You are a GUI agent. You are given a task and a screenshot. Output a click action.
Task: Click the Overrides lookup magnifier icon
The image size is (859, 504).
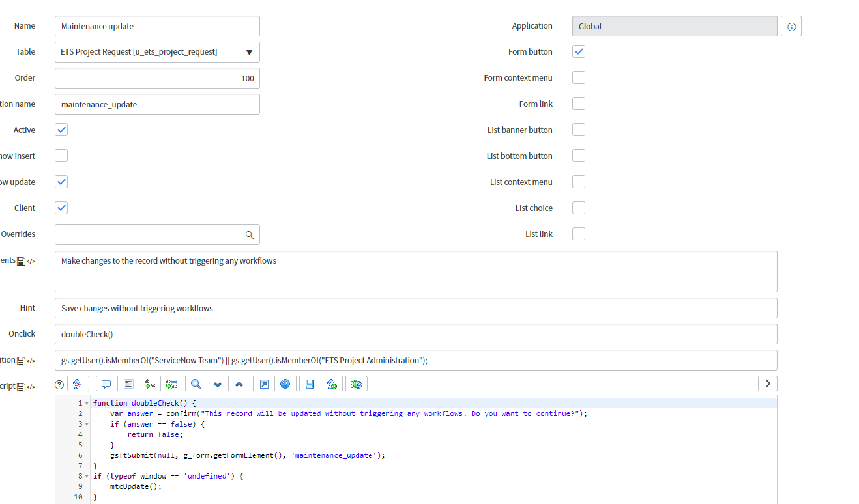pos(250,234)
